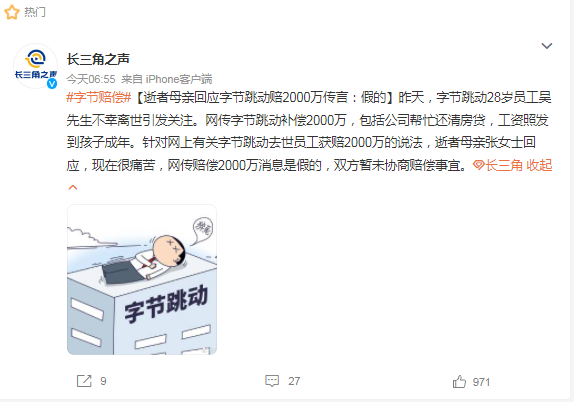Enlarge the 字节跳动 cartoon image
The height and width of the screenshot is (402, 574).
(142, 280)
